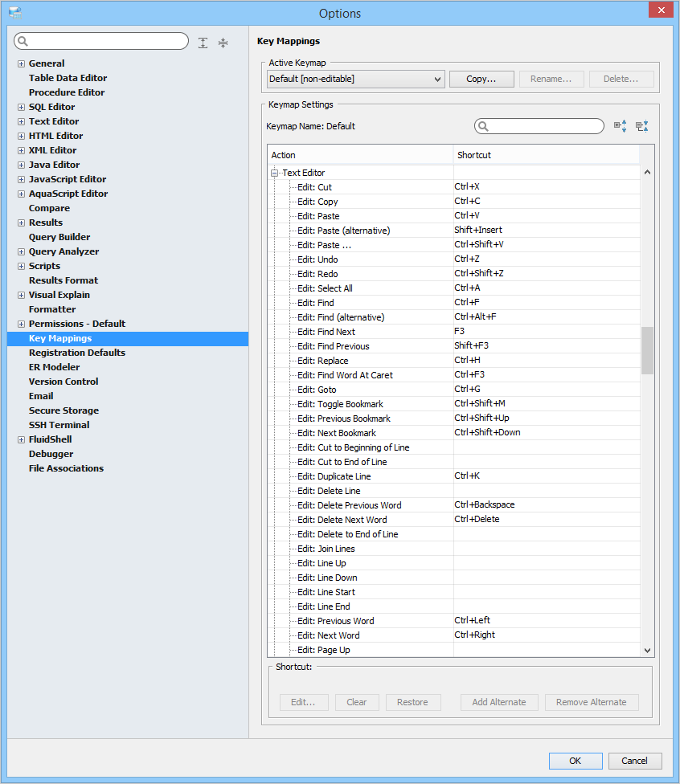The image size is (680, 784).
Task: Expand the Query Analyzer node
Action: 21,252
